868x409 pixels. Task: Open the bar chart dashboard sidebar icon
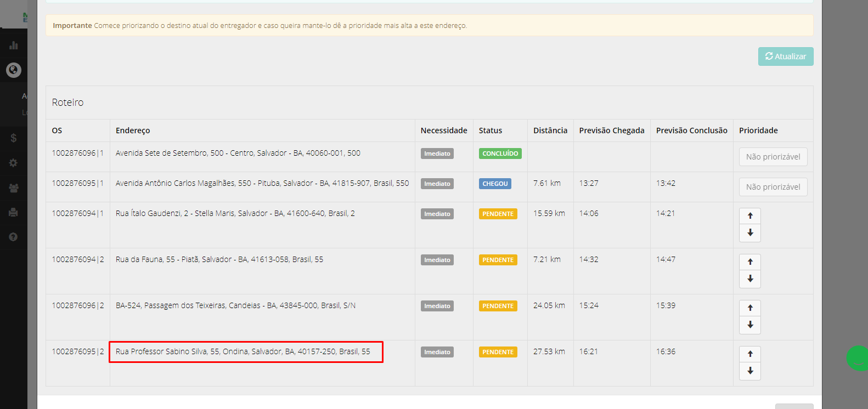pyautogui.click(x=14, y=46)
